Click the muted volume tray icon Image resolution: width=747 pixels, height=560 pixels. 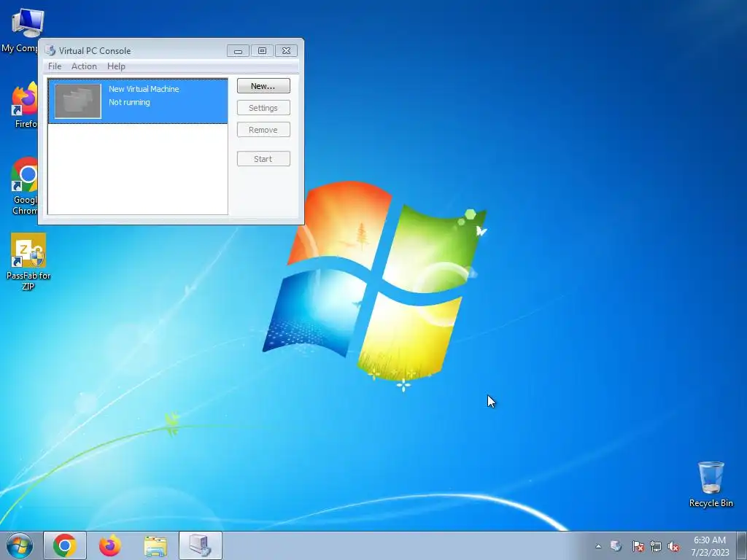coord(673,546)
